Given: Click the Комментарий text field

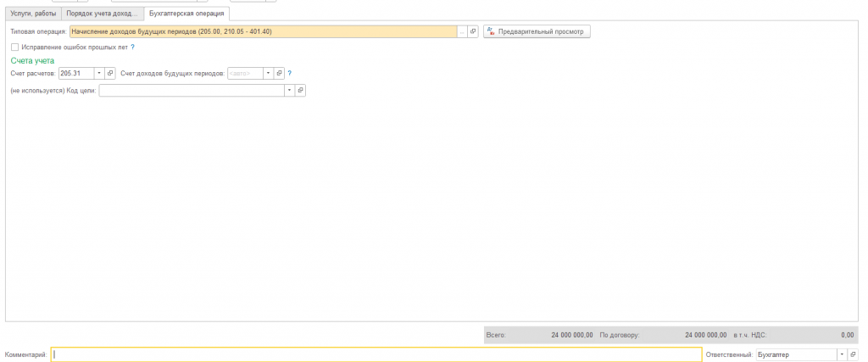Looking at the screenshot, I should (x=376, y=355).
